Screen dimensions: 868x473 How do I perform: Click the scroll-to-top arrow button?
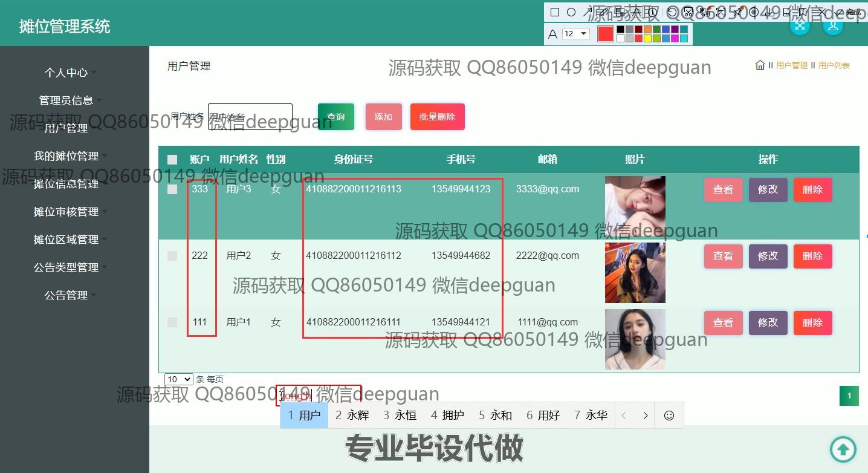click(843, 449)
